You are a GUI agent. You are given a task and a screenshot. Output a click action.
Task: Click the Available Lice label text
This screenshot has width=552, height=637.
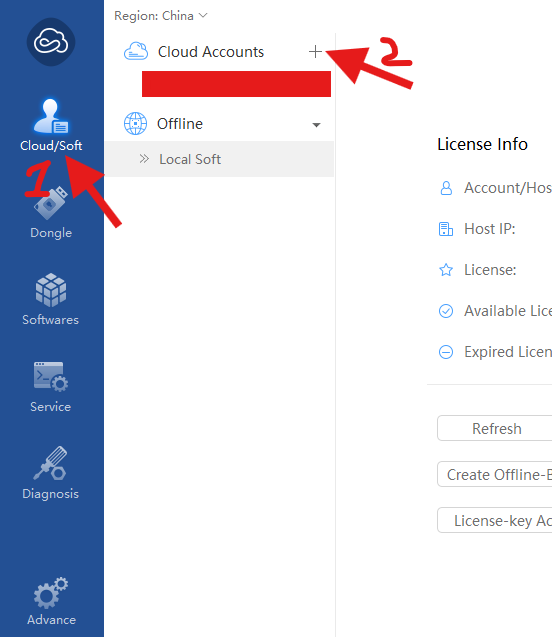(x=508, y=311)
